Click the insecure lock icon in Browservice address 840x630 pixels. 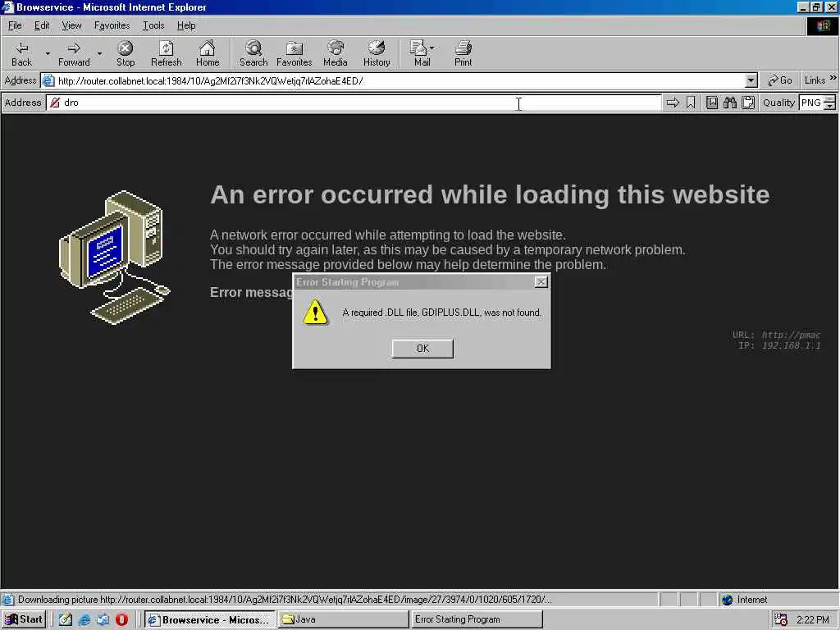pyautogui.click(x=55, y=103)
